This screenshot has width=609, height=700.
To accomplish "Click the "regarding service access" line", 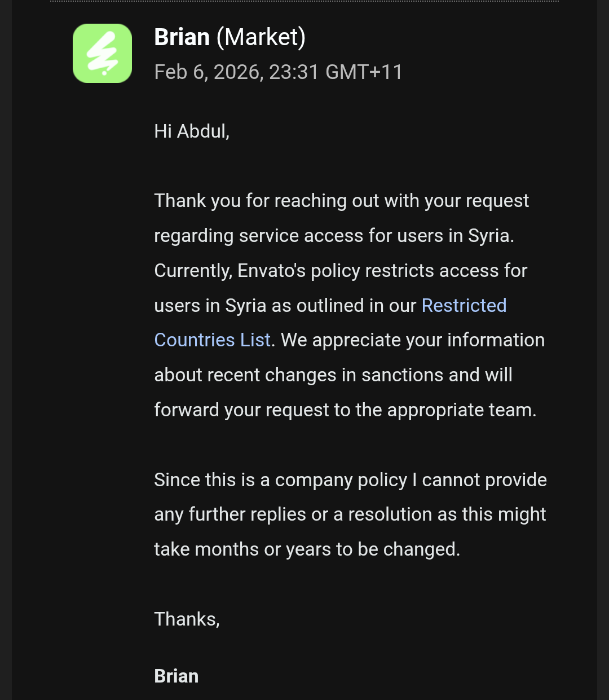I will tap(334, 236).
